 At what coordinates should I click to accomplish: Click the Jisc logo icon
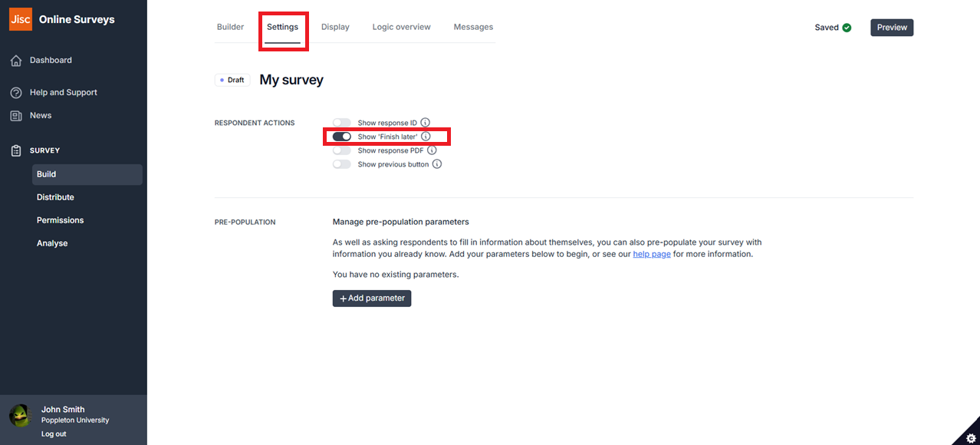pyautogui.click(x=20, y=19)
